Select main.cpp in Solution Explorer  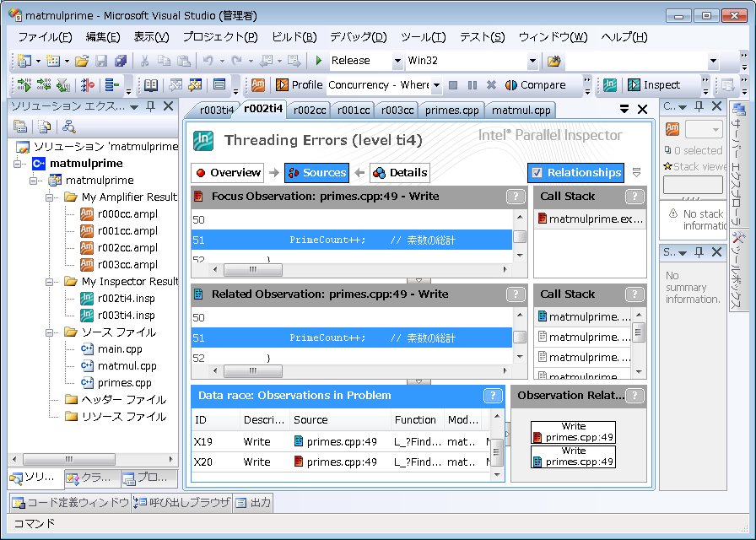pyautogui.click(x=111, y=349)
